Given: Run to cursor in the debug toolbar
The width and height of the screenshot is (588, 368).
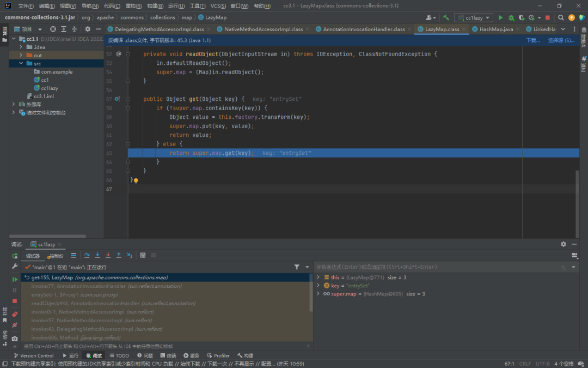Looking at the screenshot, I should tap(130, 255).
